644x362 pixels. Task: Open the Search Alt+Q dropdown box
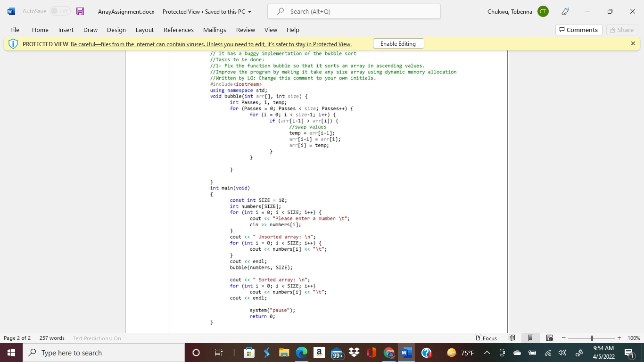pos(354,11)
